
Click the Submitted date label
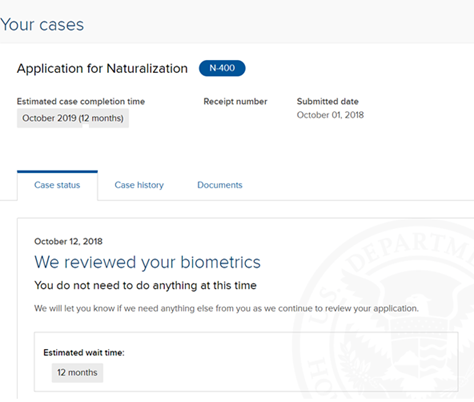coord(328,101)
